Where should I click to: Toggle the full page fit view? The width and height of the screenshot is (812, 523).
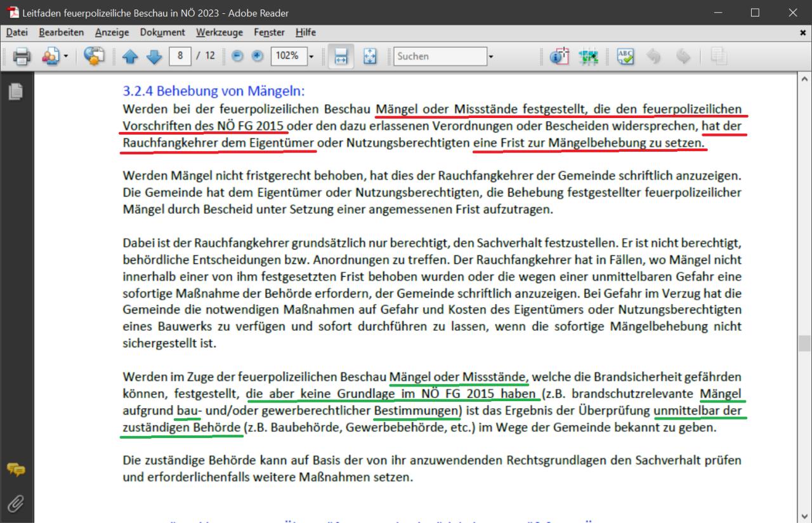[370, 56]
